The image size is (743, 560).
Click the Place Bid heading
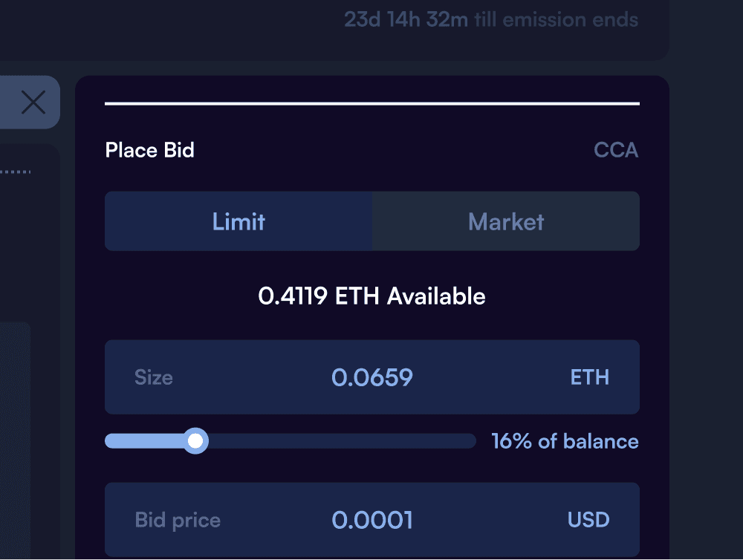pyautogui.click(x=150, y=150)
